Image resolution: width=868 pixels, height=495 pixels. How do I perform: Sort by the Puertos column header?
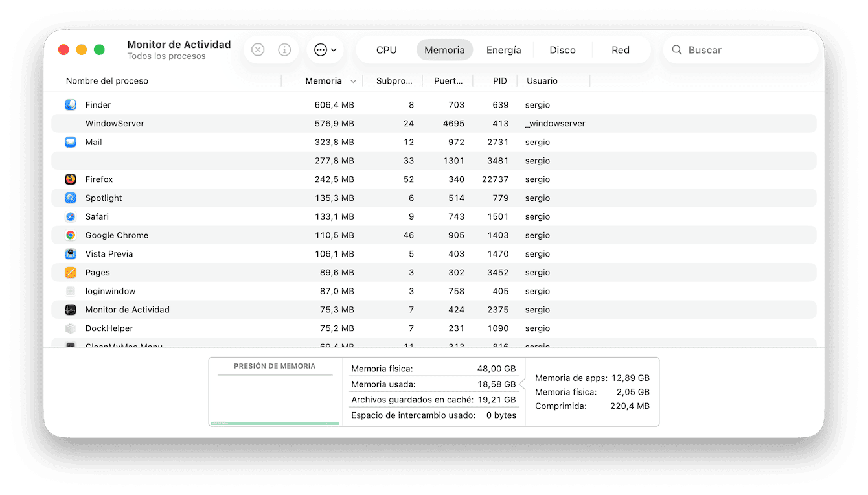(449, 81)
